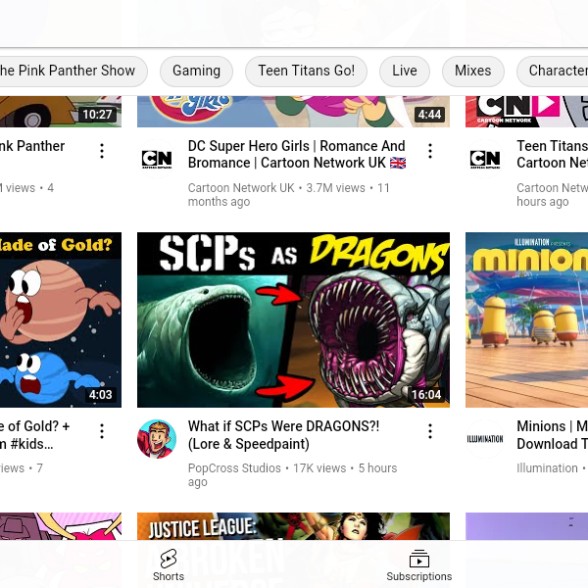Viewport: 588px width, 588px height.
Task: Select the Mixes filter chip
Action: pos(473,71)
